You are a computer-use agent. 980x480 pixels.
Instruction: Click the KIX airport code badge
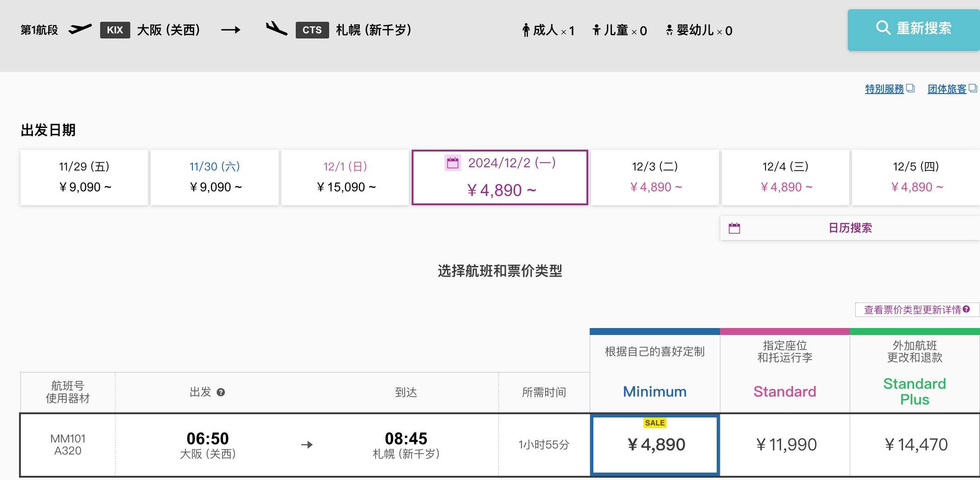tap(115, 30)
